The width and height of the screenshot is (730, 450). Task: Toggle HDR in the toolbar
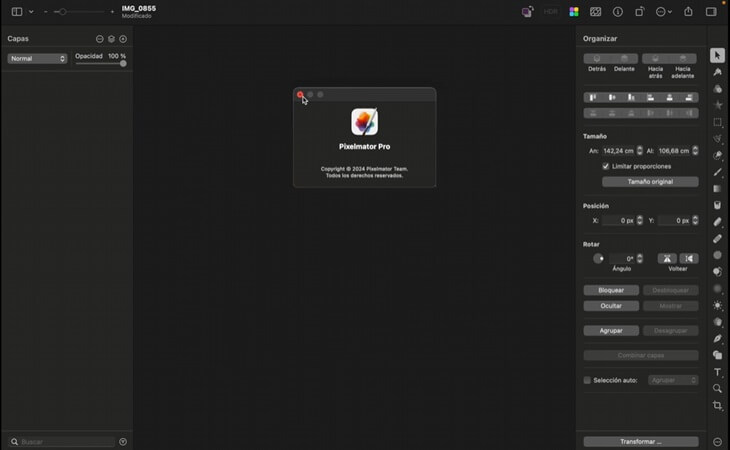pyautogui.click(x=551, y=12)
